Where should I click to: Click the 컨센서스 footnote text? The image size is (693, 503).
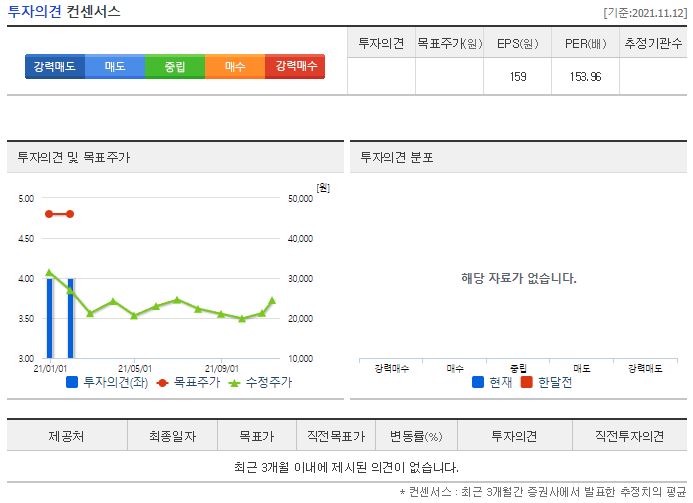coord(543,492)
